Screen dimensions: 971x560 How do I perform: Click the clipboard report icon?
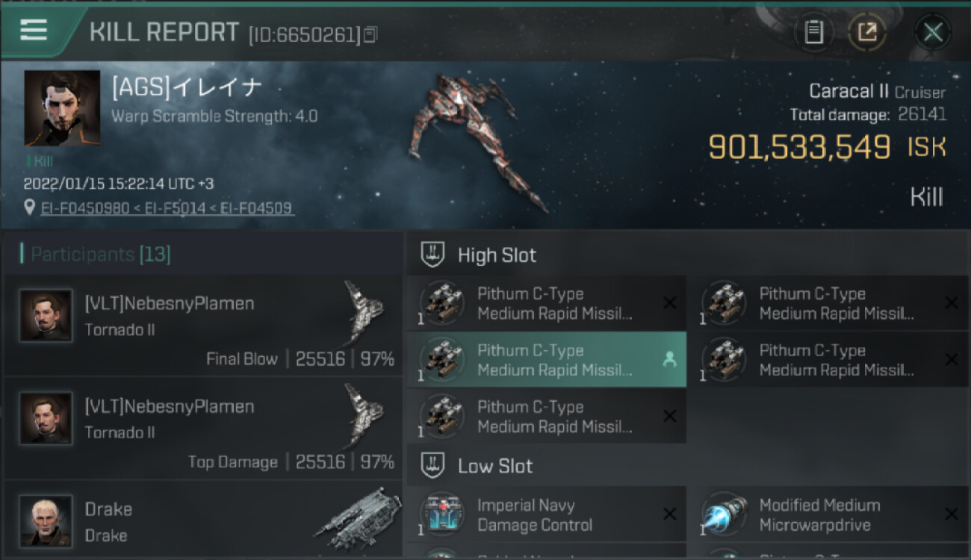tap(813, 32)
